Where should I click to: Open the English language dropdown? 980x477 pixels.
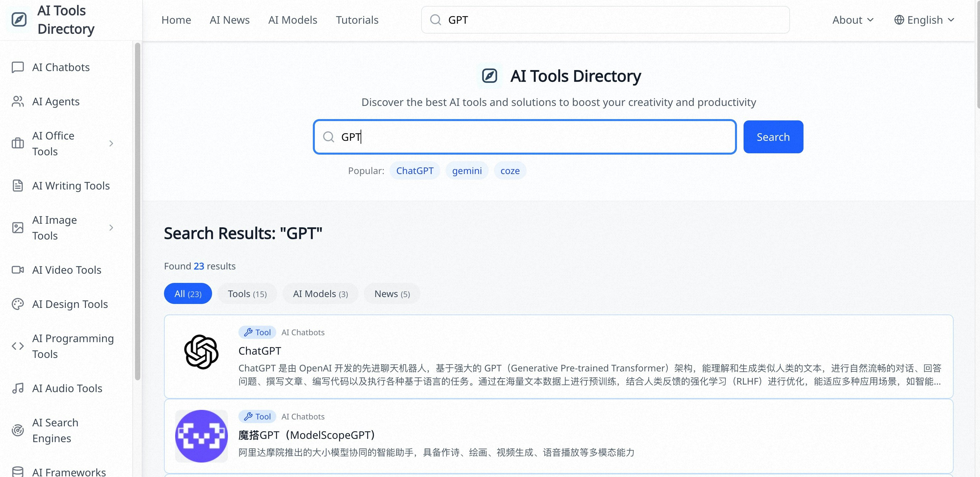click(924, 20)
